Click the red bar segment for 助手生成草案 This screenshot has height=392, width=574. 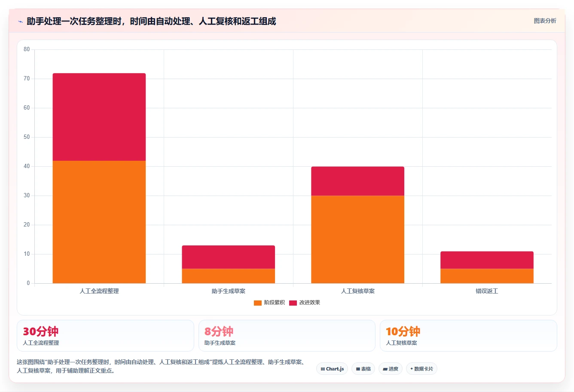tap(229, 257)
